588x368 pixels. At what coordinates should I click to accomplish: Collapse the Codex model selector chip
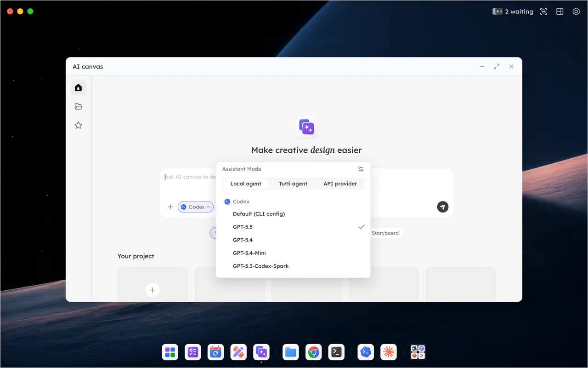196,207
